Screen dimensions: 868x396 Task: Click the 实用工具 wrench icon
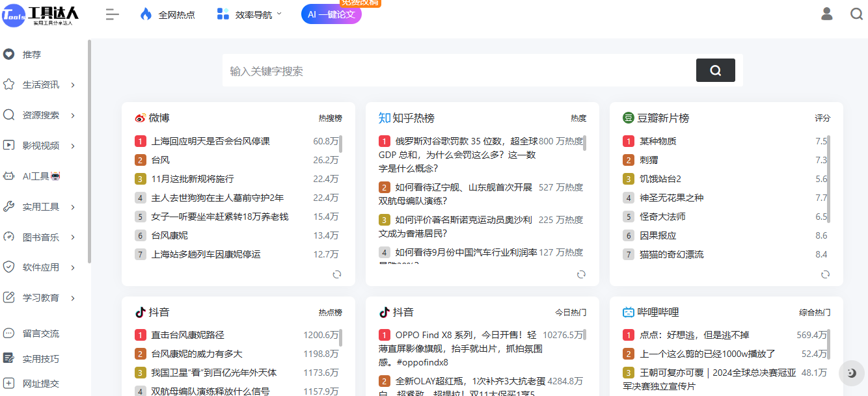click(x=9, y=207)
